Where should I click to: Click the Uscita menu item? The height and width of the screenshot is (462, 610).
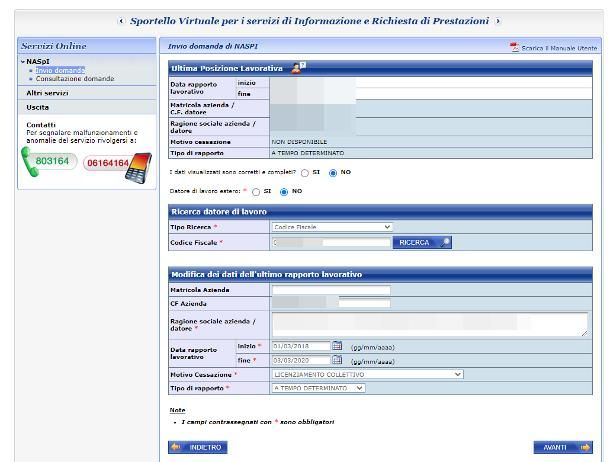37,107
